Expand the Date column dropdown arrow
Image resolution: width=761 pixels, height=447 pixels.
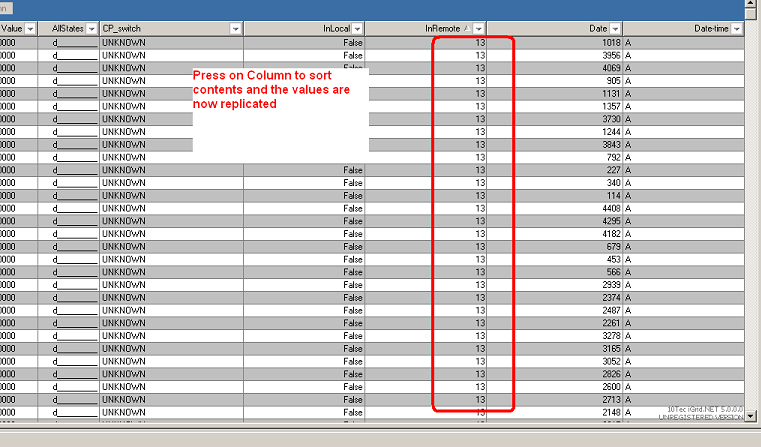pyautogui.click(x=615, y=29)
